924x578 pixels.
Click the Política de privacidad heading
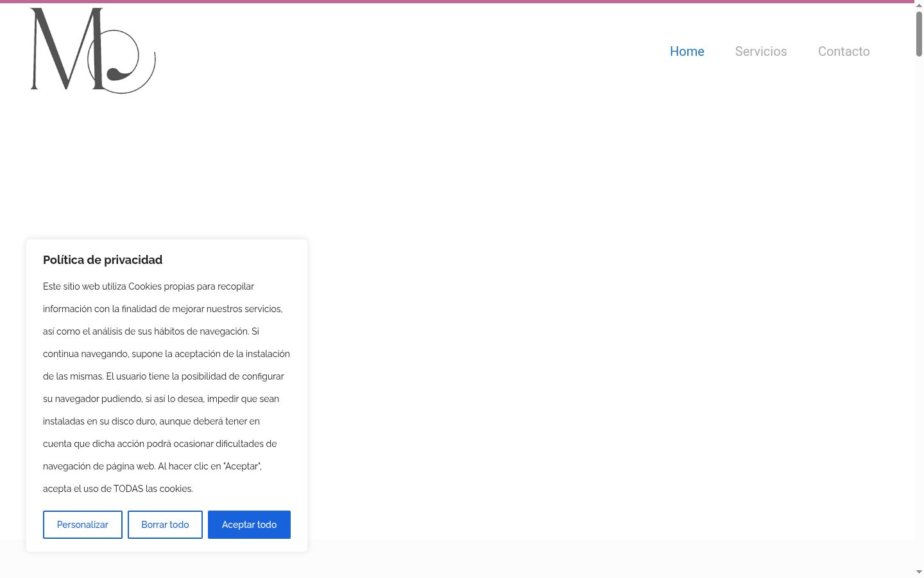click(103, 259)
